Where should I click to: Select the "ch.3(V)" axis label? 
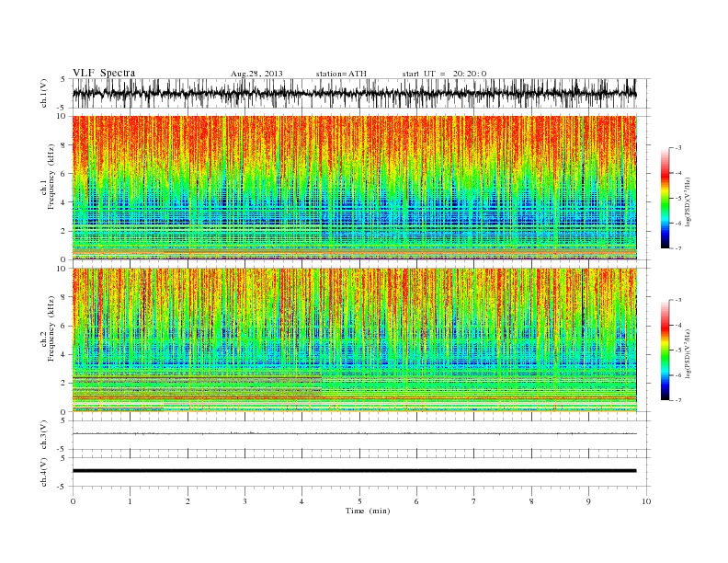click(43, 435)
